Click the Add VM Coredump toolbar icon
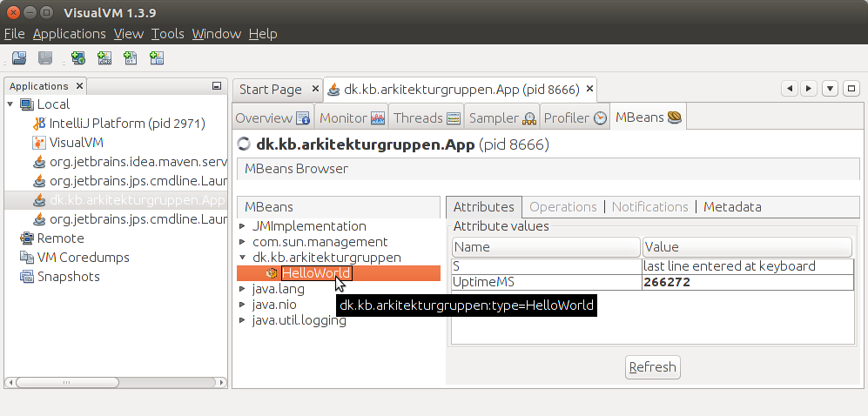Screen dimensions: 868x416 click(x=131, y=58)
